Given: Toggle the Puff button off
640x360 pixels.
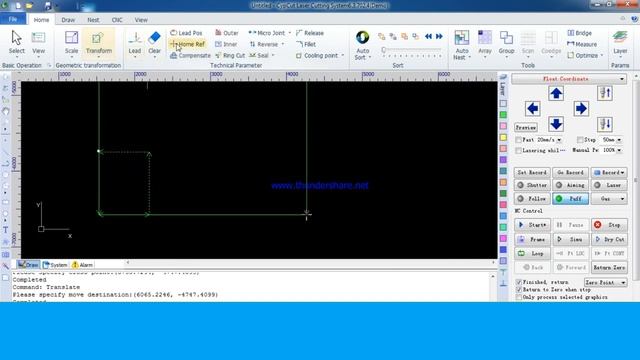Looking at the screenshot, I should pos(571,199).
